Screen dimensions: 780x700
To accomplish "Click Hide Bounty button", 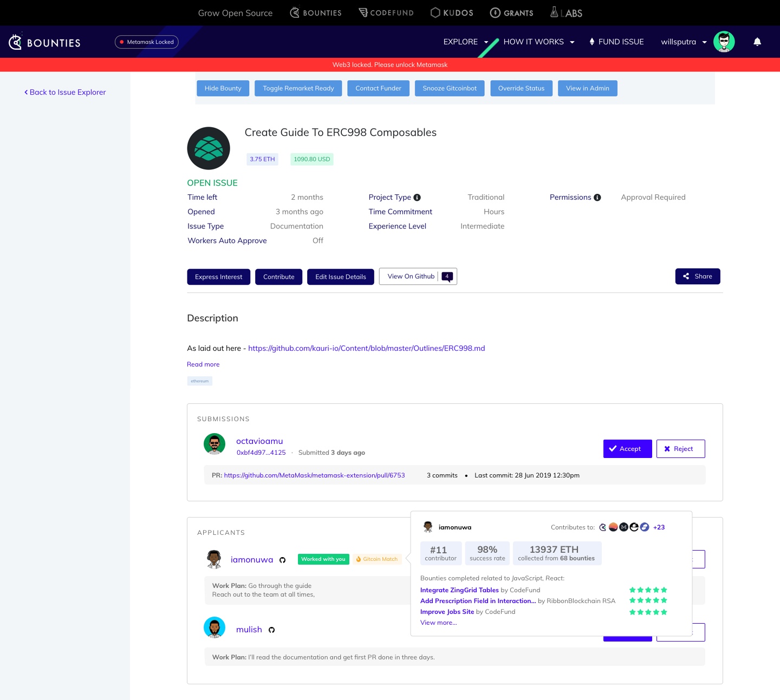I will tap(223, 88).
